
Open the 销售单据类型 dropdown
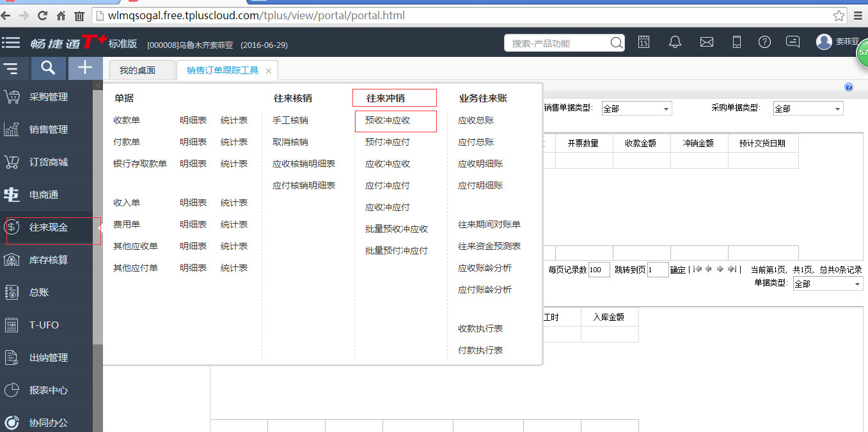tap(636, 109)
